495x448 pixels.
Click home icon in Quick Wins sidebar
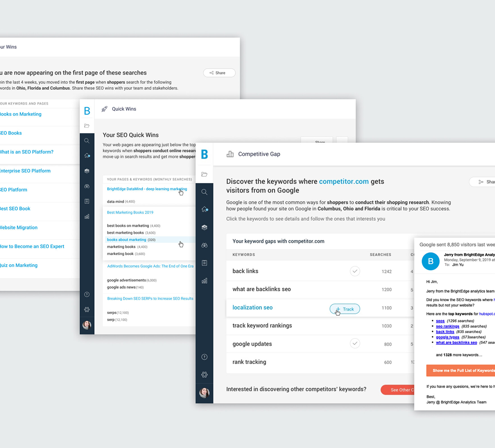[87, 156]
